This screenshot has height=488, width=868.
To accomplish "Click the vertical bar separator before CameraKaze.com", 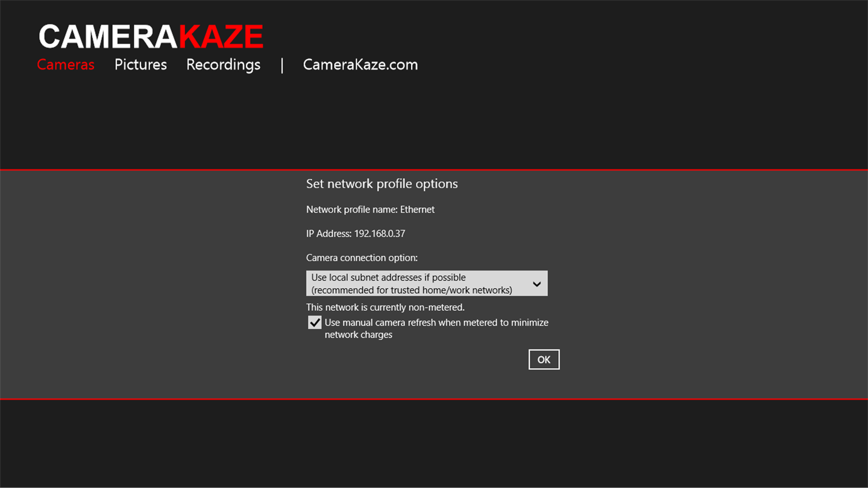I will (281, 65).
